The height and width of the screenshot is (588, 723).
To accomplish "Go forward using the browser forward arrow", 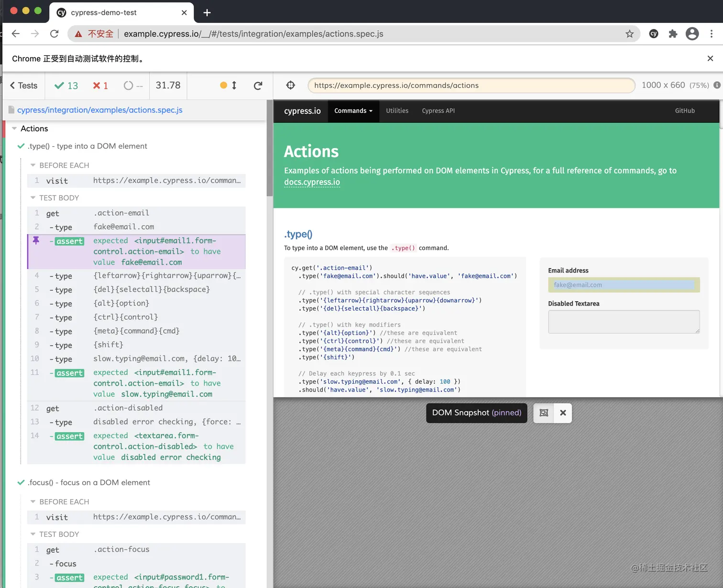I will click(x=35, y=33).
